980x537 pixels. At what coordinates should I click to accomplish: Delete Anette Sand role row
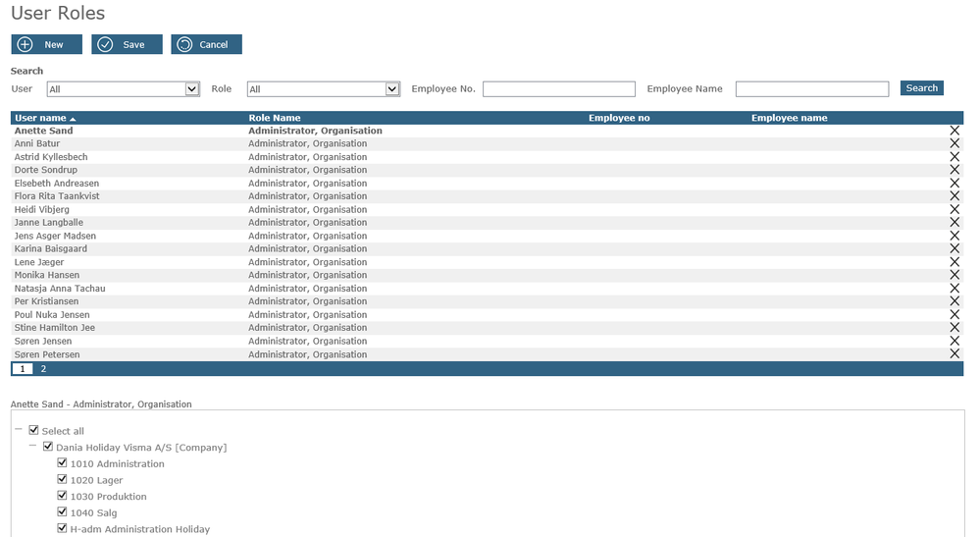point(954,131)
